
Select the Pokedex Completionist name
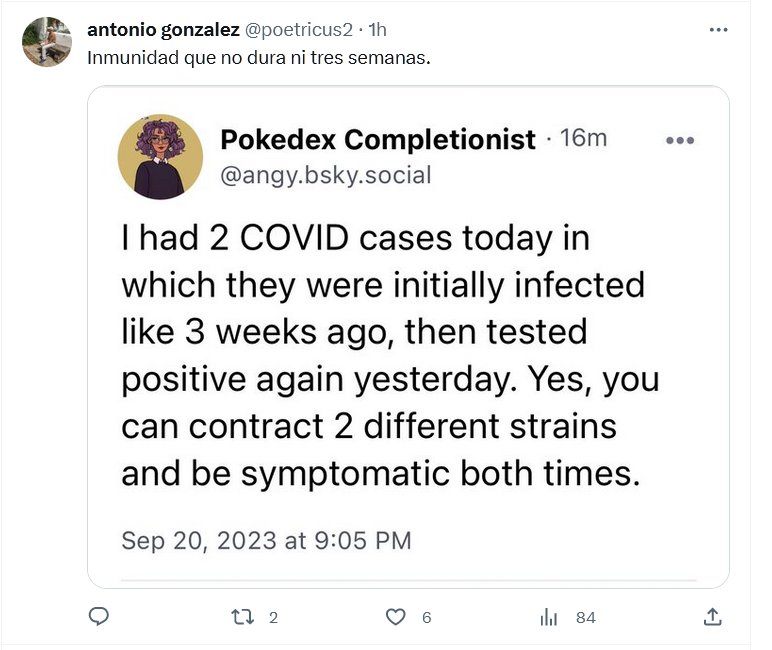[x=378, y=140]
